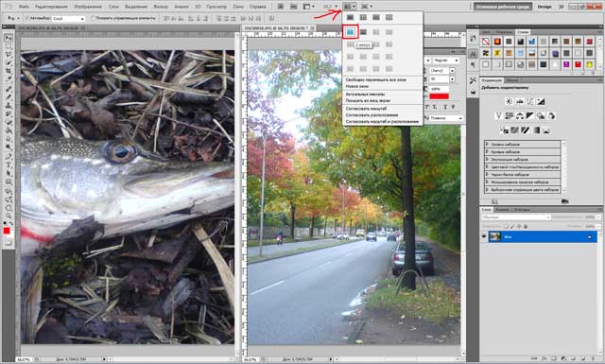This screenshot has width=605, height=364.
Task: Enable Показать управляющие элементы checkbox
Action: 94,18
